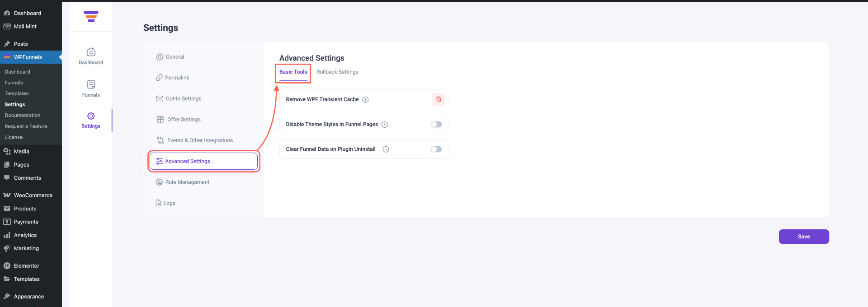The width and height of the screenshot is (868, 307).
Task: Click the General gear icon
Action: pos(160,57)
